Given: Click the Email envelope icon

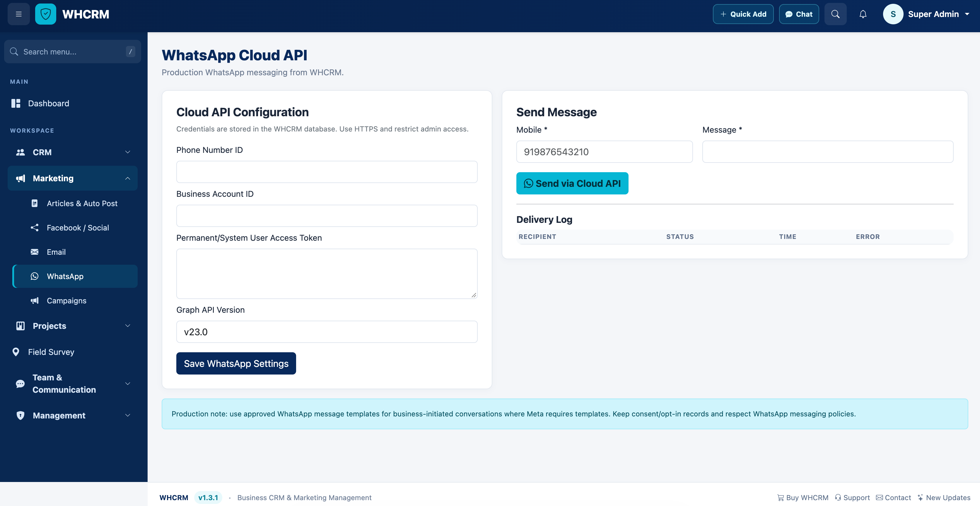Looking at the screenshot, I should pyautogui.click(x=35, y=252).
